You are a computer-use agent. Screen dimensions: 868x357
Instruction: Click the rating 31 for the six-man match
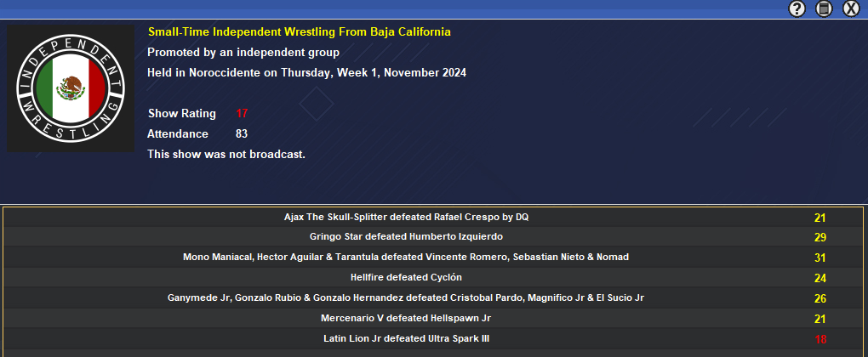tap(820, 258)
